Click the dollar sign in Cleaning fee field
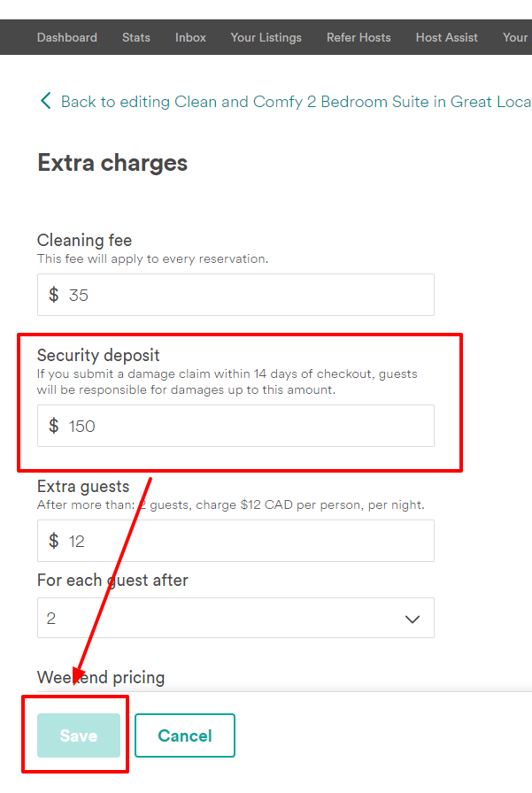Viewport: 532px width, 793px height. (x=54, y=295)
